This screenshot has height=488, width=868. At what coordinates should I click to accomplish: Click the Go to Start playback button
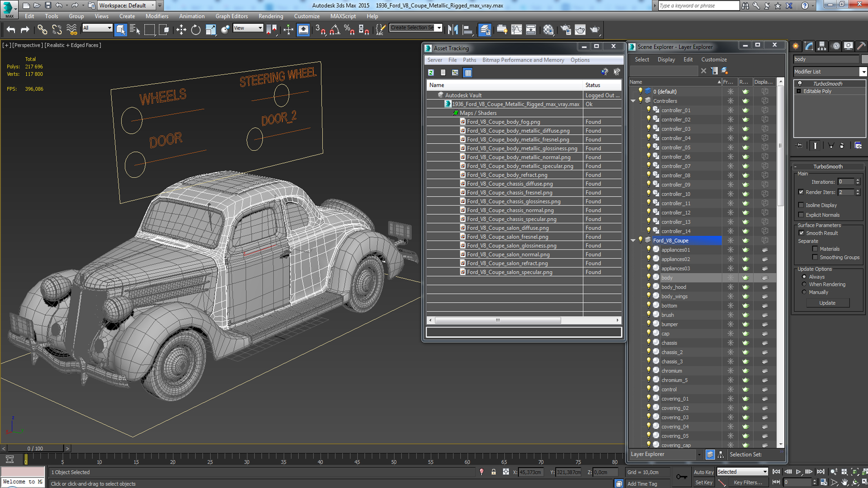776,472
